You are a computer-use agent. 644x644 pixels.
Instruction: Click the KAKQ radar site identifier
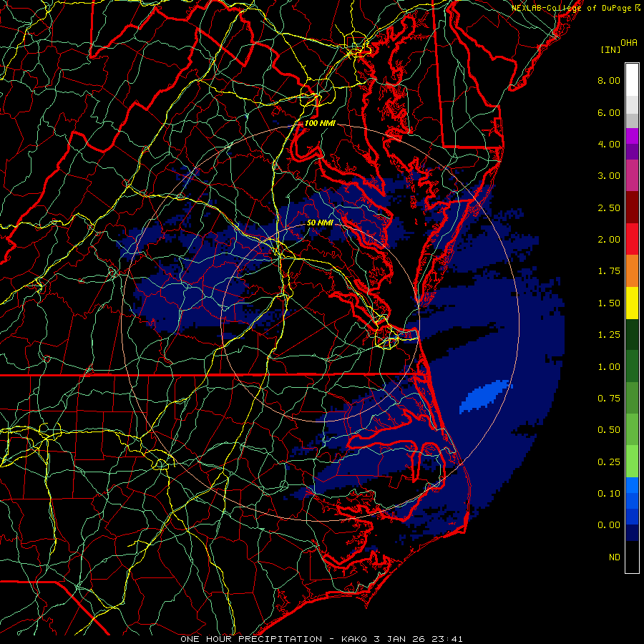click(x=354, y=639)
